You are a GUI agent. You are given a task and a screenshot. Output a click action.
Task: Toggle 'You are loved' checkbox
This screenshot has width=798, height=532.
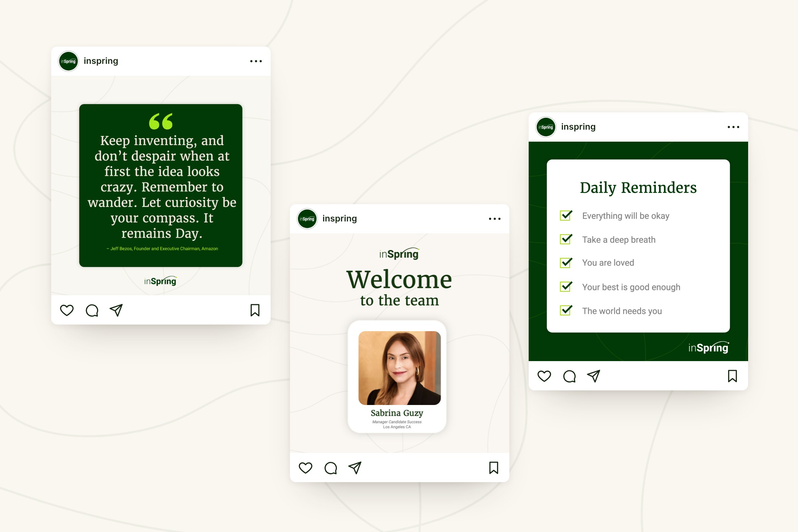click(566, 262)
